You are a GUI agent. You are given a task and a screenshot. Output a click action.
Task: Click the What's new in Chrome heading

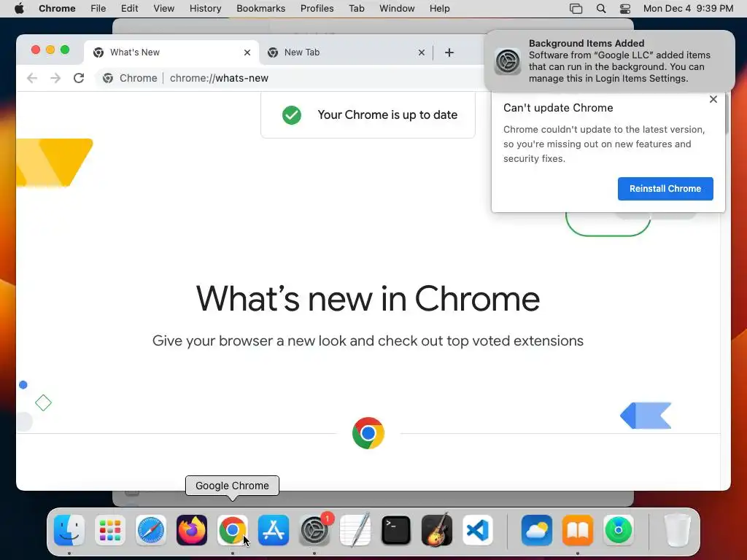click(368, 298)
